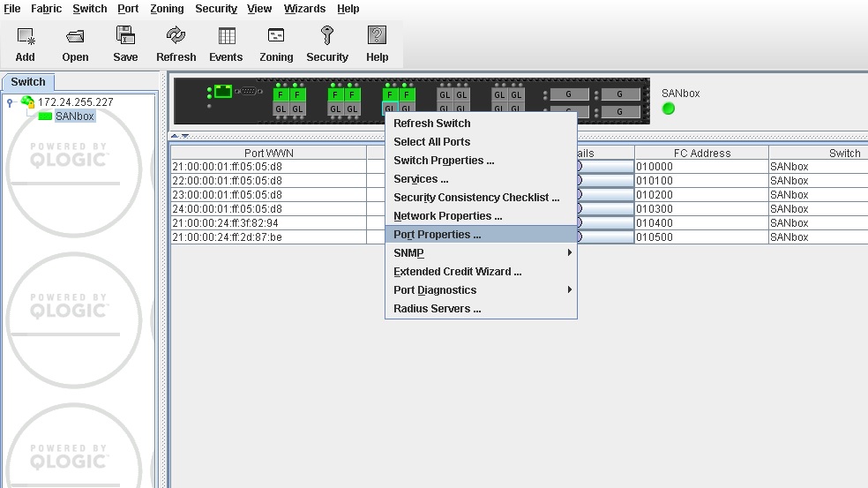Screen dimensions: 868x488
Task: Collapse the 172.24.255.227 fabric tree node
Action: [10, 102]
